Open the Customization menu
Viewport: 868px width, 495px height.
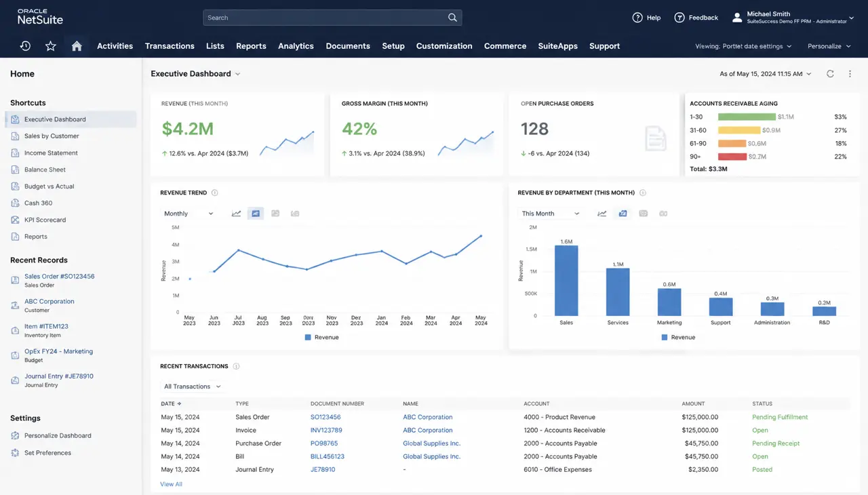[444, 46]
